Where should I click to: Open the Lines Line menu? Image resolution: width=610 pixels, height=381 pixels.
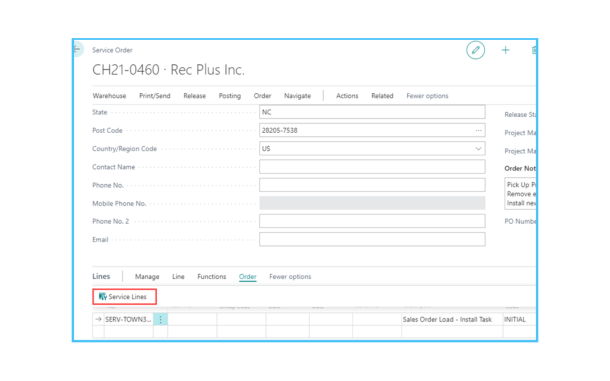click(x=178, y=277)
